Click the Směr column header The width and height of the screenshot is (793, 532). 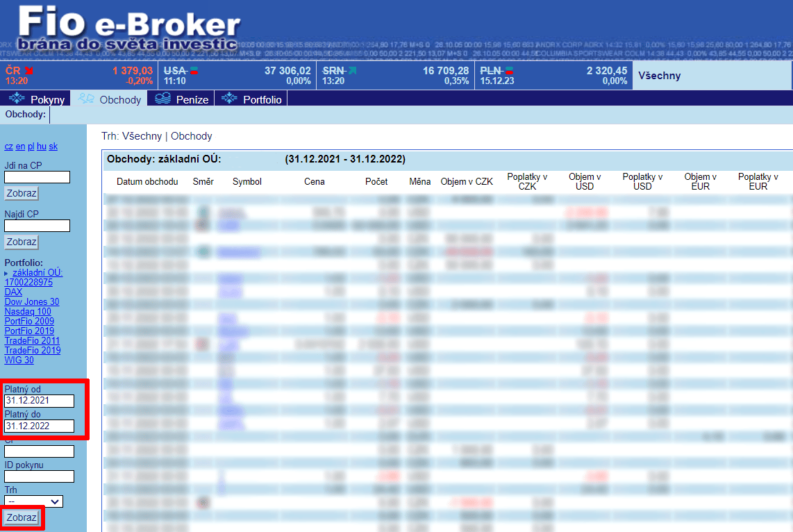(203, 181)
